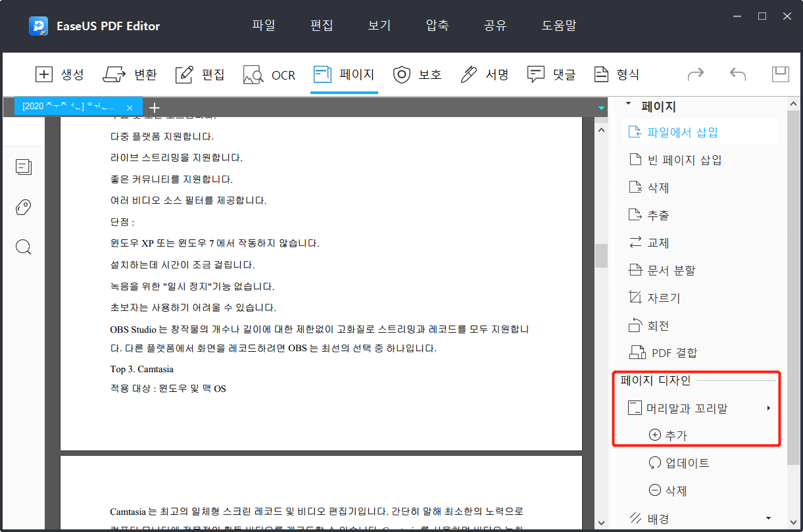Select the search icon in the sidebar

pos(23,247)
